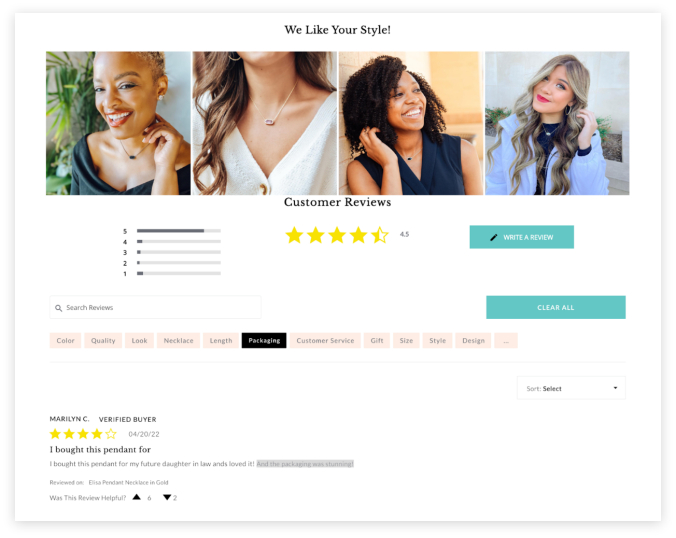Click the Search Reviews input field
676x538 pixels.
click(x=155, y=307)
